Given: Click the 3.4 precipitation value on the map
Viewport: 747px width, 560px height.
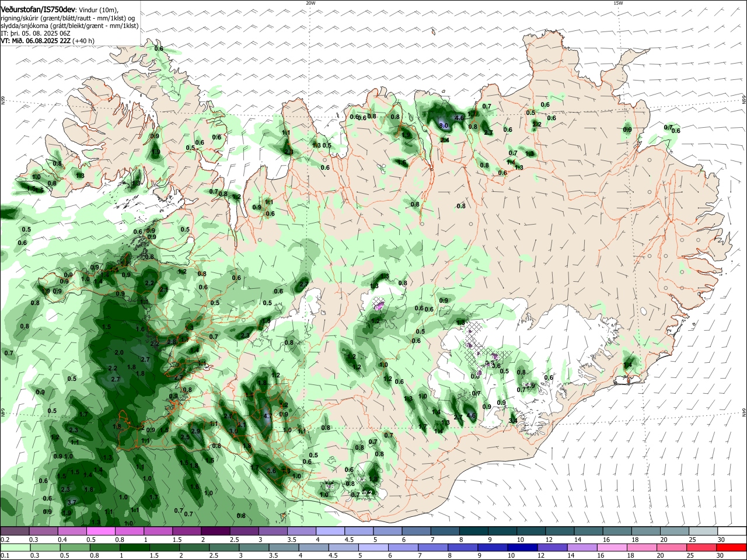Looking at the screenshot, I should (x=513, y=420).
